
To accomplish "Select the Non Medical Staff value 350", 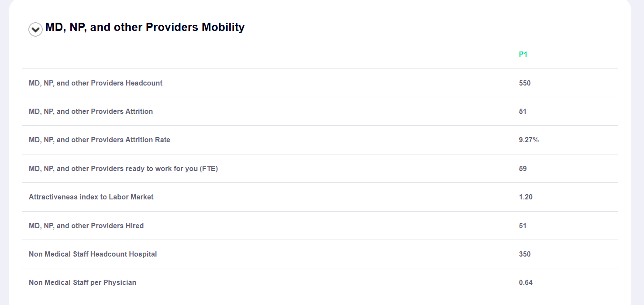I will tap(525, 254).
